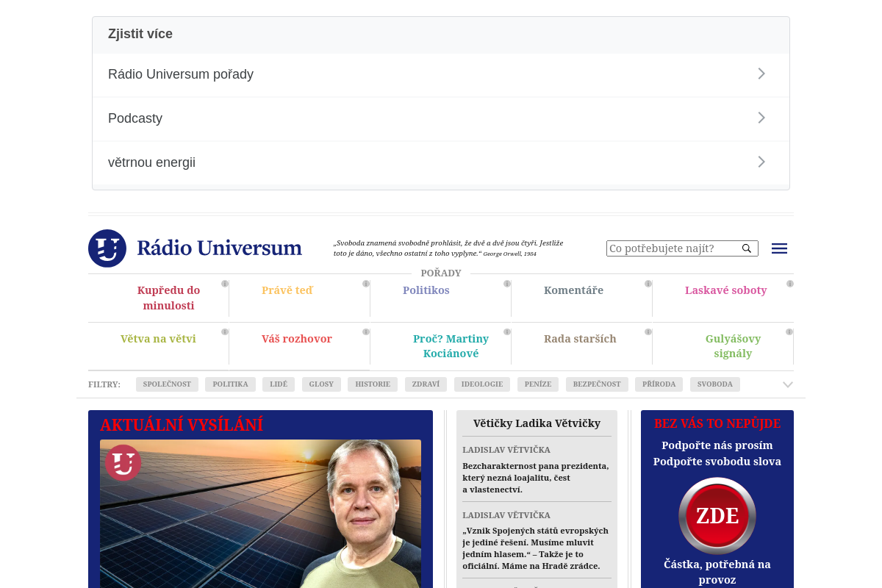Filter by IDEOLOGIE tag
Viewport: 882px width, 588px height.
(482, 384)
